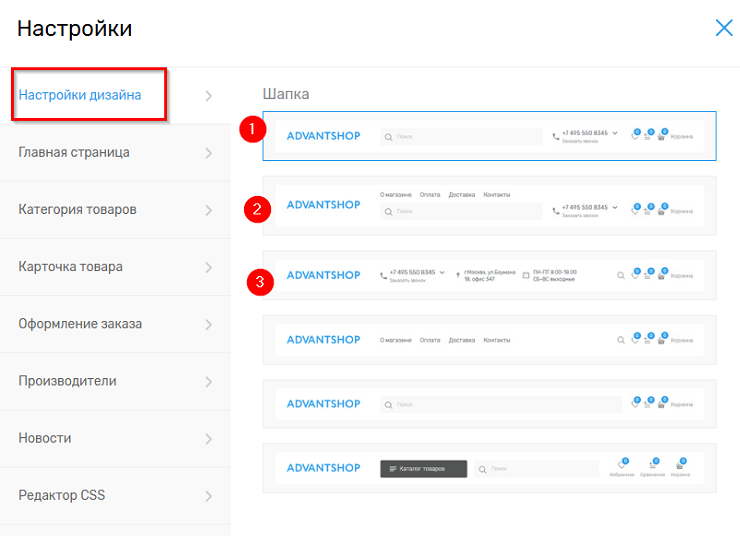Choose header layout number 1
Viewport: 740px width, 536px height.
[489, 136]
